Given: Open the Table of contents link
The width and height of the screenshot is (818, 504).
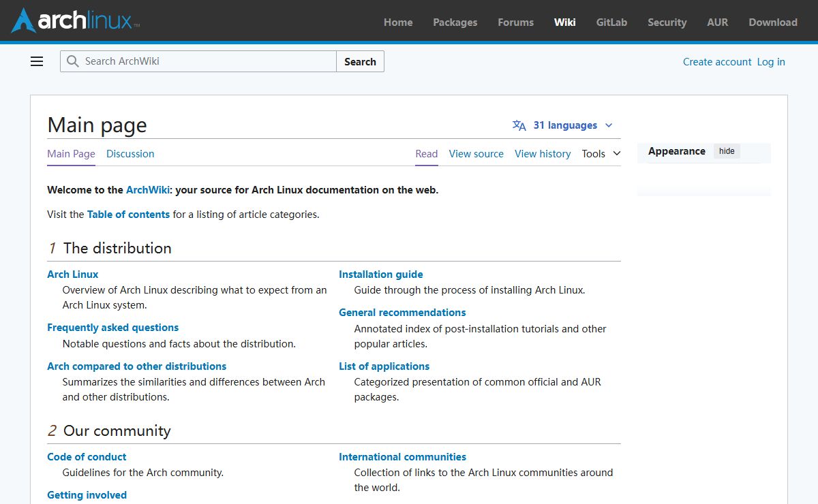Looking at the screenshot, I should [128, 215].
